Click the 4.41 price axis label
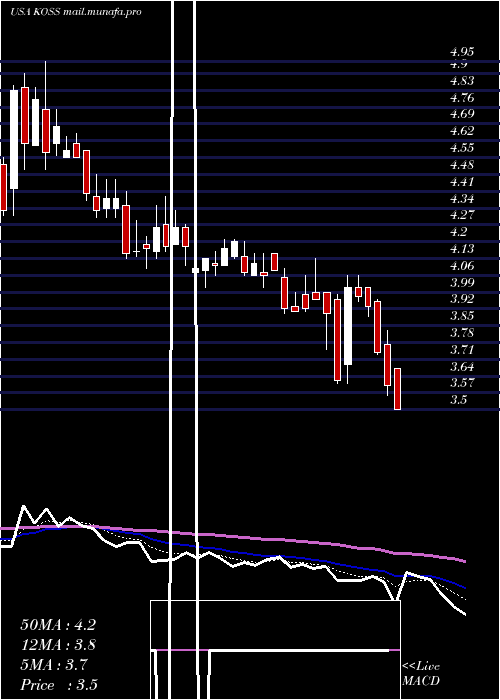This screenshot has height=700, width=500. click(x=462, y=182)
